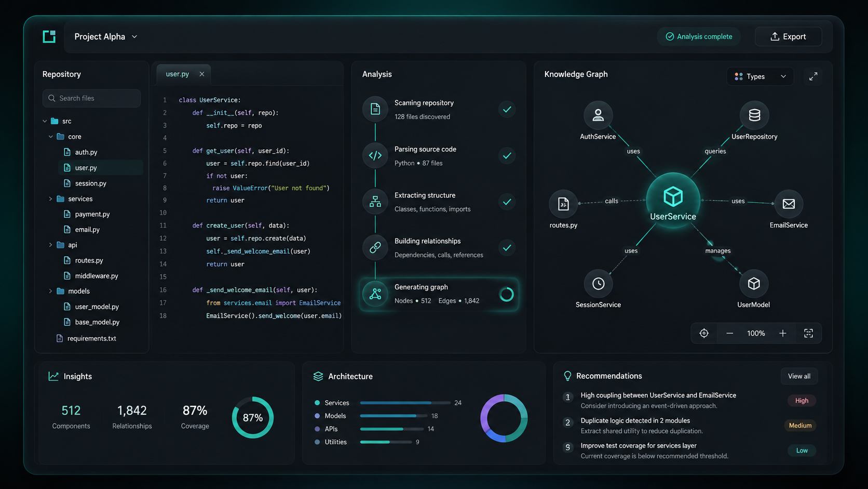Image resolution: width=868 pixels, height=489 pixels.
Task: Click the 87% coverage ring
Action: point(253,418)
